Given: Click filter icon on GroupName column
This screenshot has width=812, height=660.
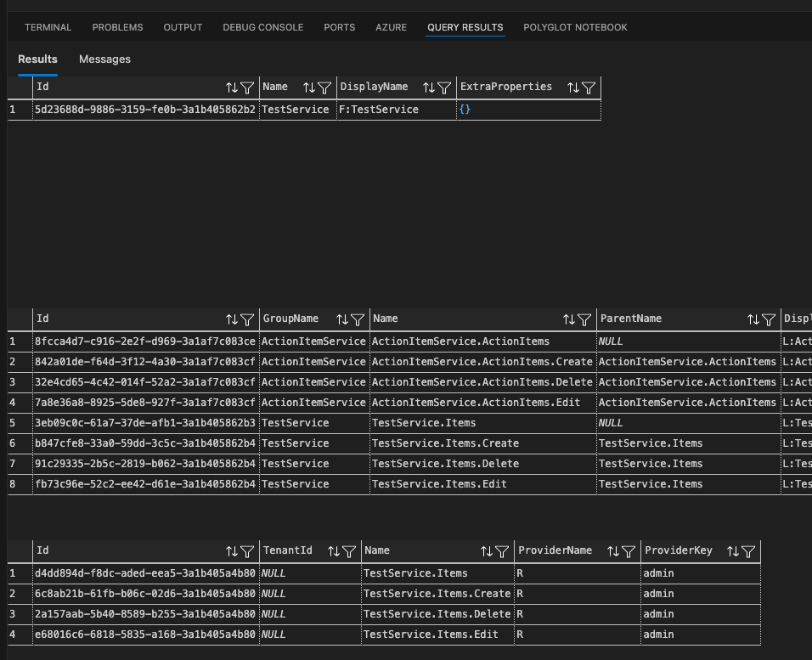Looking at the screenshot, I should point(358,319).
